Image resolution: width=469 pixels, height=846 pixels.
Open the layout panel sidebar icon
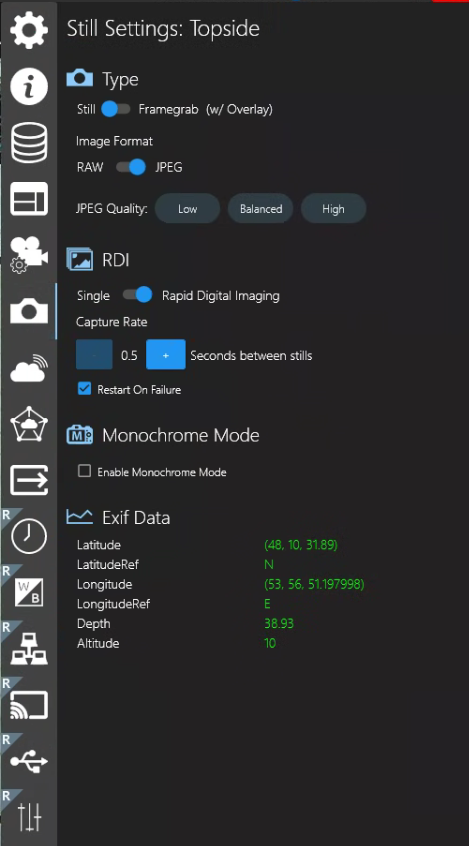tap(29, 199)
